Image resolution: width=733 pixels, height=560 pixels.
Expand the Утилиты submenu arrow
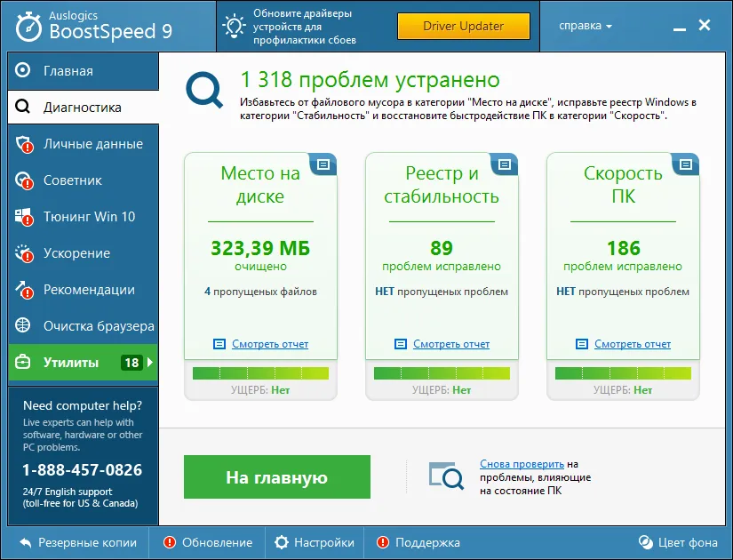coord(149,362)
